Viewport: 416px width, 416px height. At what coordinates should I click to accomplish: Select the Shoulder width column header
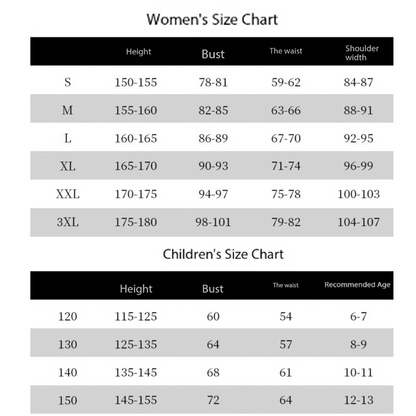point(362,53)
